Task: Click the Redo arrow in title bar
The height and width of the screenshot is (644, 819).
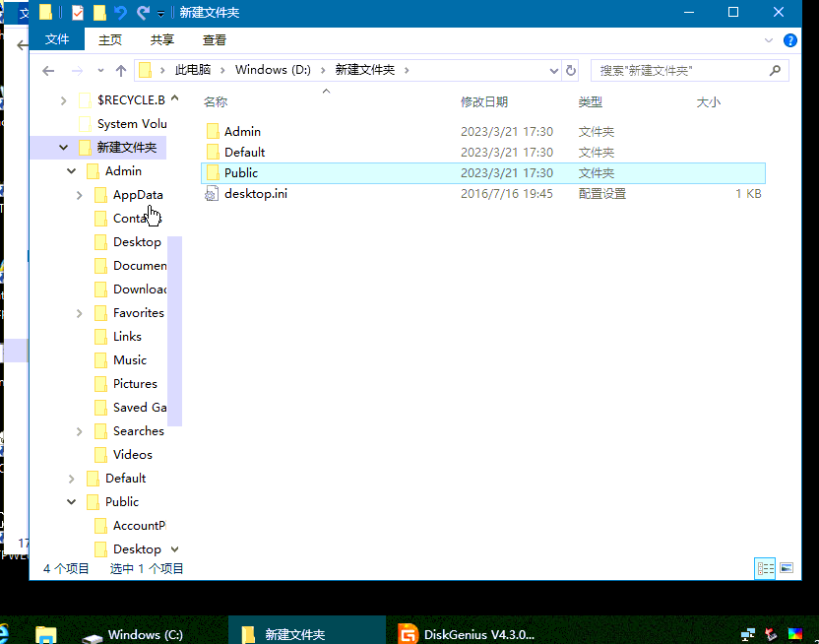Action: coord(143,13)
